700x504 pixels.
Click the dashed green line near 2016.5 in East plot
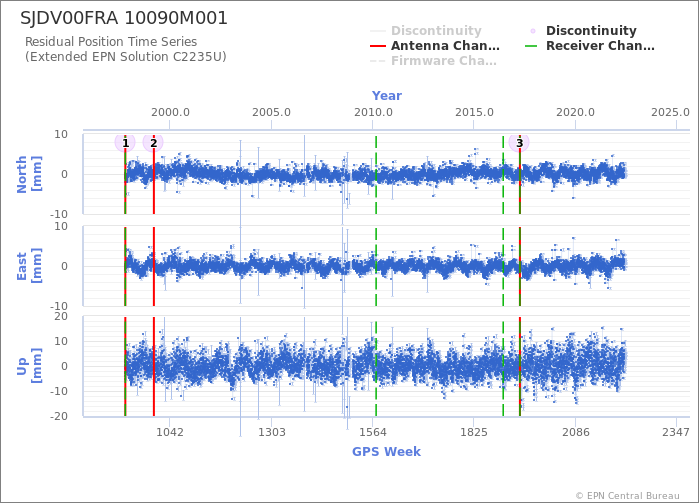point(503,267)
